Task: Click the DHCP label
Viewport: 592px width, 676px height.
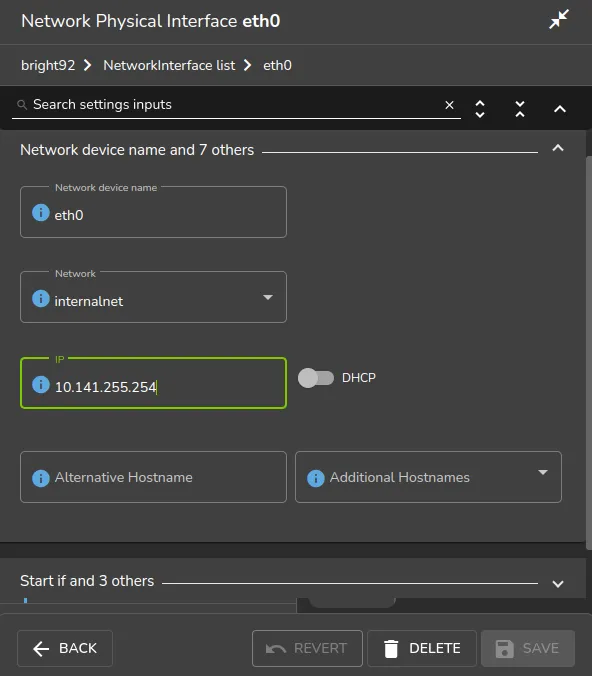Action: point(359,378)
